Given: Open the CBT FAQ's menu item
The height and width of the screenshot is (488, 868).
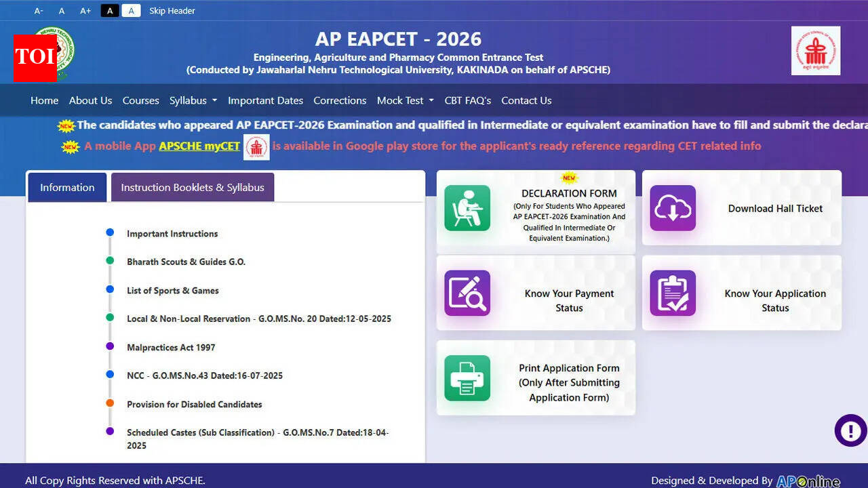Looking at the screenshot, I should (x=468, y=100).
